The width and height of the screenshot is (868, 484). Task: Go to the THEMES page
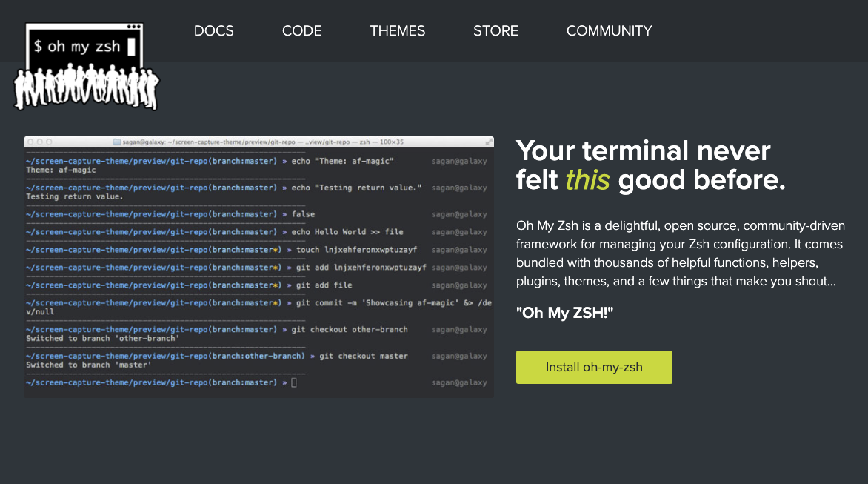pos(398,31)
